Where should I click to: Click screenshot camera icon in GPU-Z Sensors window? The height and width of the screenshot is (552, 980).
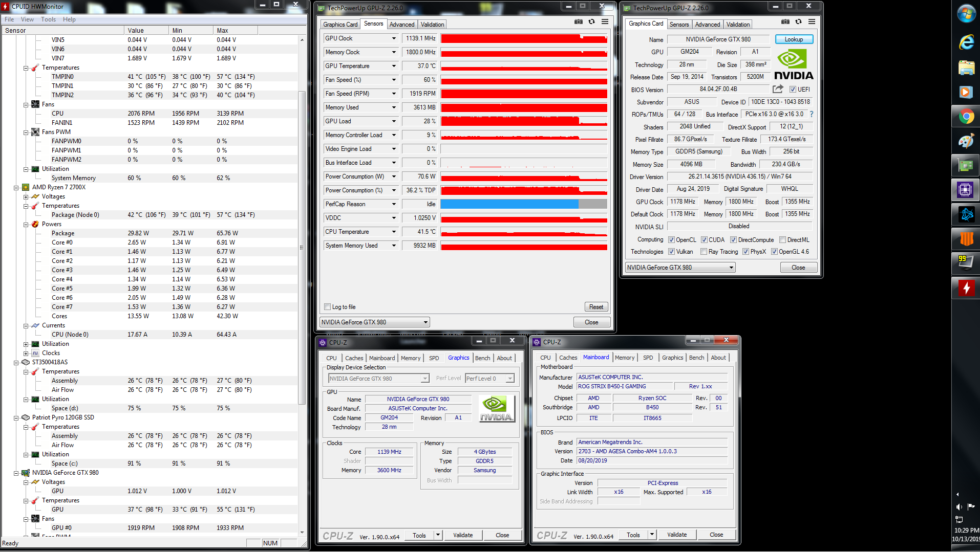[578, 22]
